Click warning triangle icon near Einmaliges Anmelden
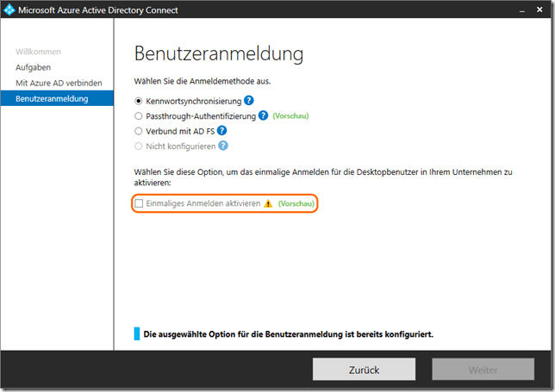This screenshot has height=392, width=555. click(x=268, y=203)
